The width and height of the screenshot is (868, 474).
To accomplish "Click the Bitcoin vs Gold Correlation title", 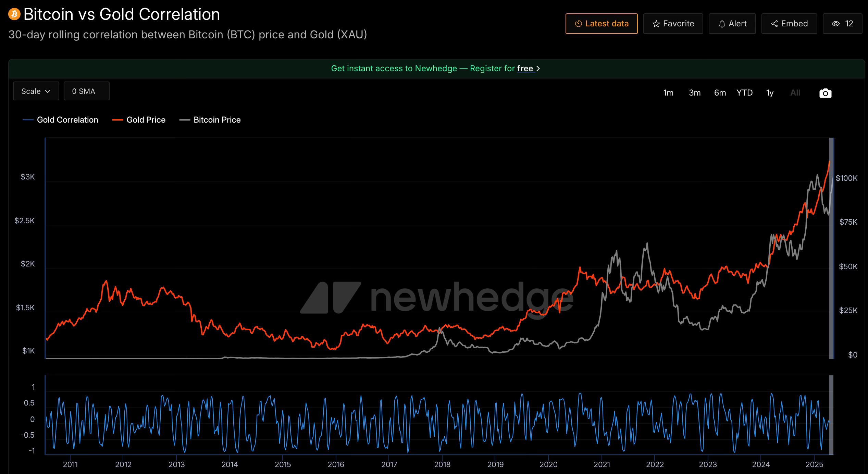I will point(122,14).
